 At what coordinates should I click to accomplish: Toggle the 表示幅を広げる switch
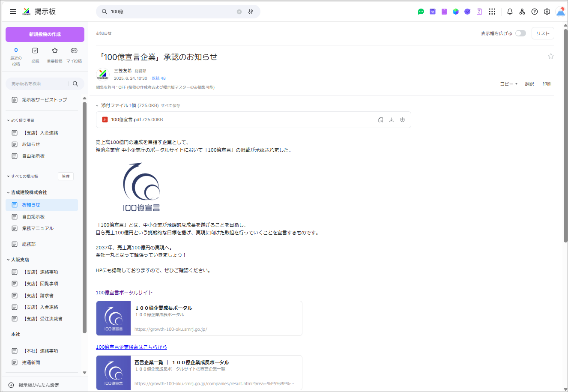520,33
